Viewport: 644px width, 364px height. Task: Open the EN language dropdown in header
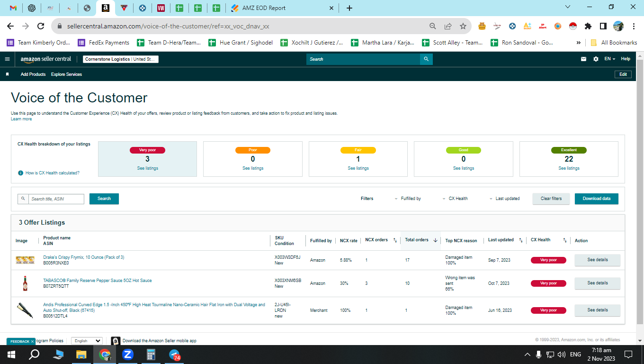[609, 59]
